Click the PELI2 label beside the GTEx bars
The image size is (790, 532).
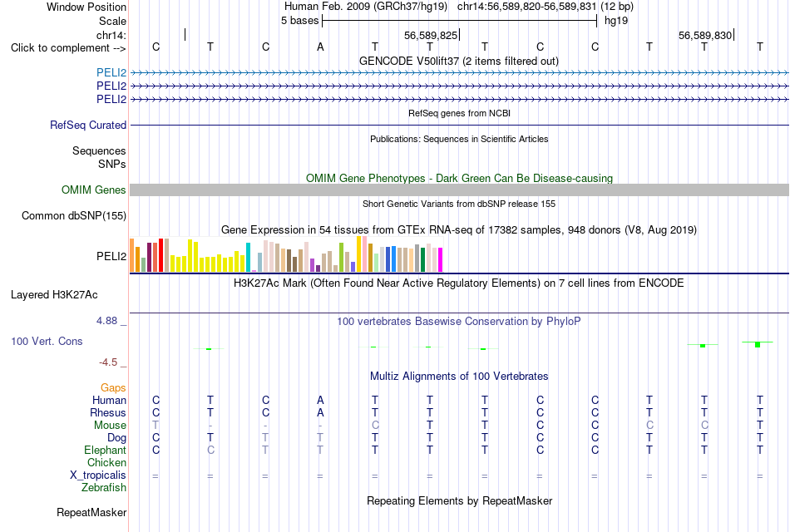(111, 256)
